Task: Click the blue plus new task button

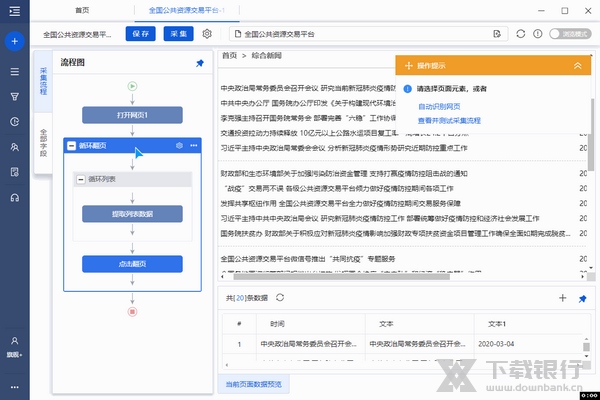Action: click(x=15, y=41)
